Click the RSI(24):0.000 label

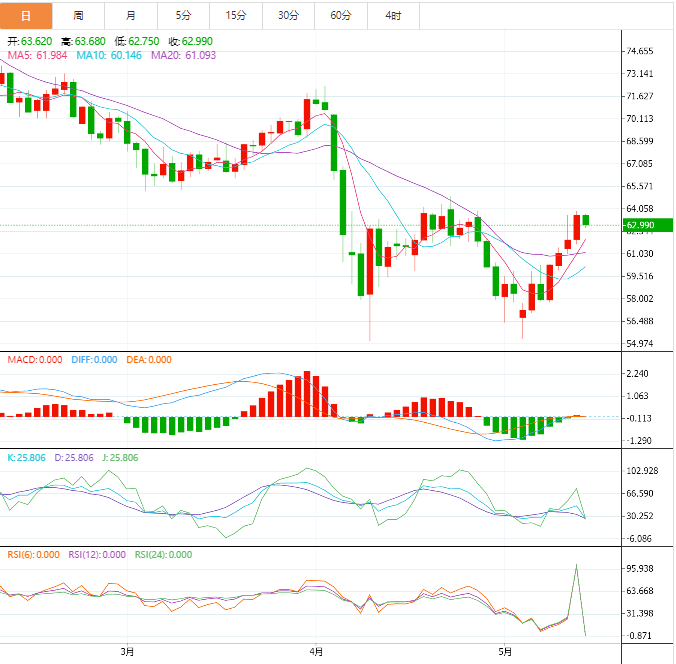coord(163,554)
